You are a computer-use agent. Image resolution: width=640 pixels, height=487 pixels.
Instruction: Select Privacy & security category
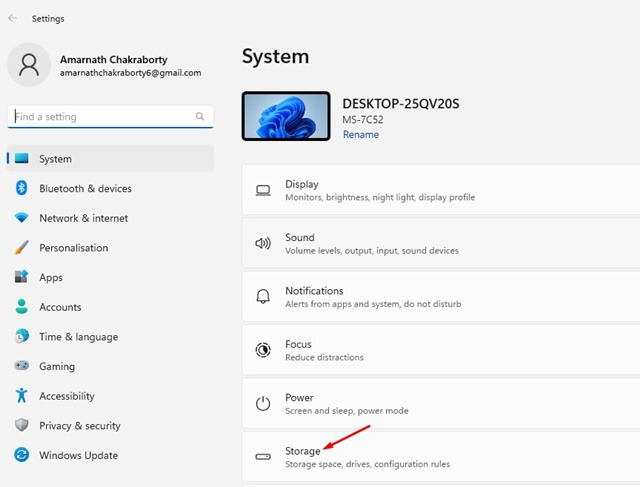tap(111, 425)
